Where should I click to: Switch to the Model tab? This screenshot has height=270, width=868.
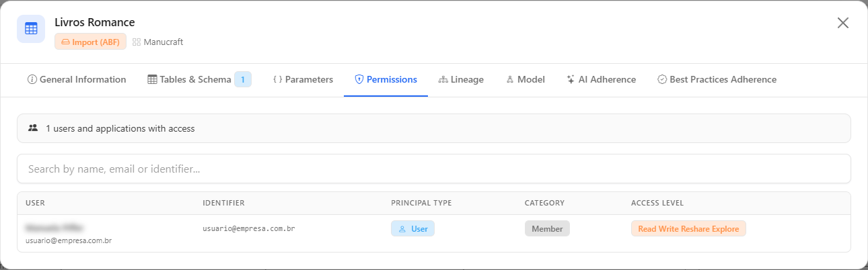pos(526,79)
